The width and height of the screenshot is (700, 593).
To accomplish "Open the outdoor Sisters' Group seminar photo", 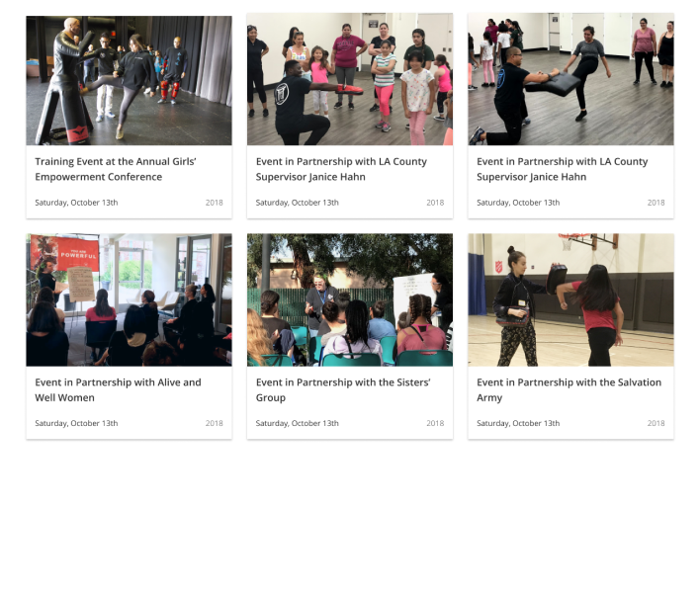I will click(350, 299).
